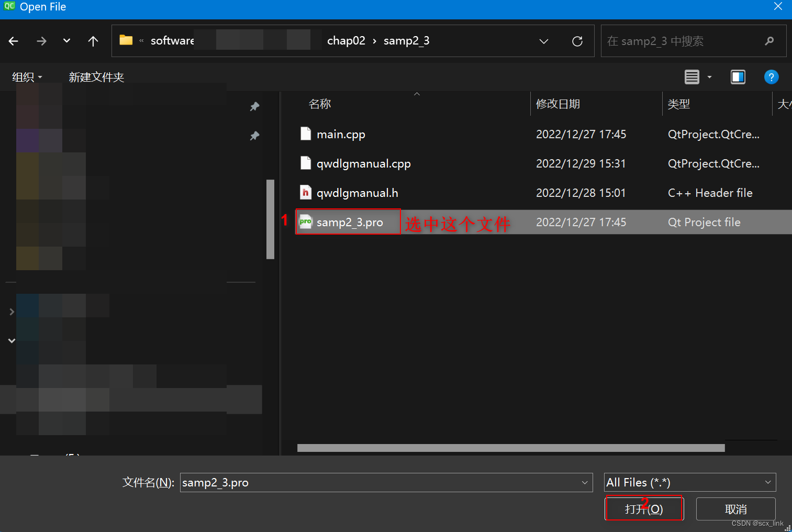Click the second pin icon in navigation pane

pyautogui.click(x=255, y=136)
